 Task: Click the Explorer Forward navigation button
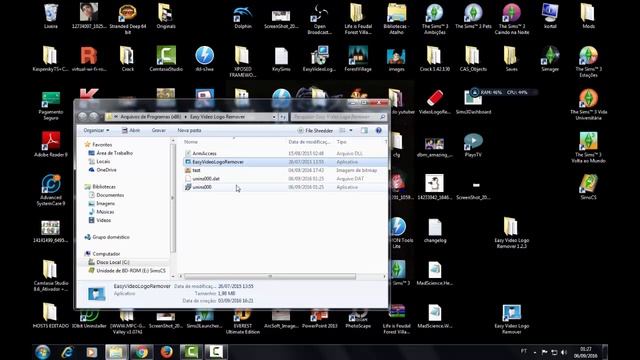93,117
